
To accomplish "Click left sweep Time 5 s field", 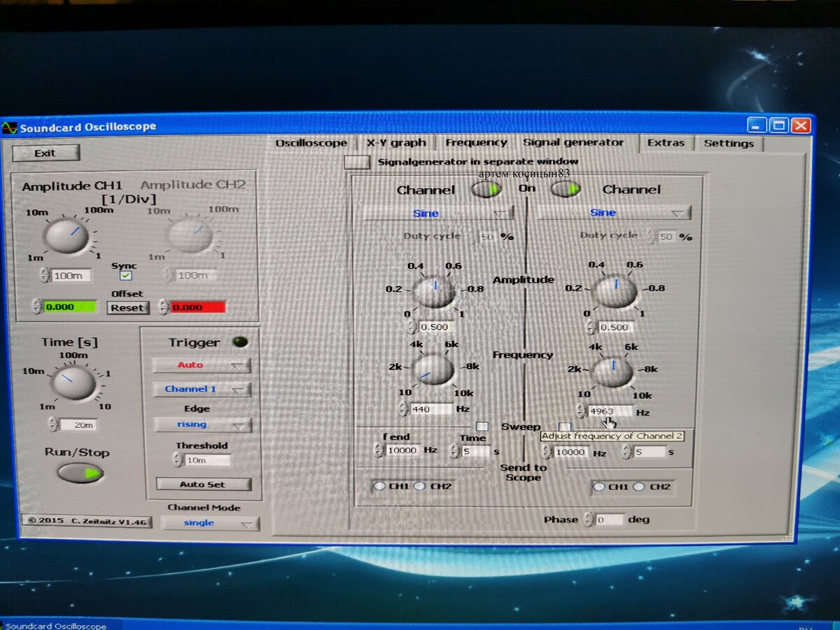I will pyautogui.click(x=476, y=451).
